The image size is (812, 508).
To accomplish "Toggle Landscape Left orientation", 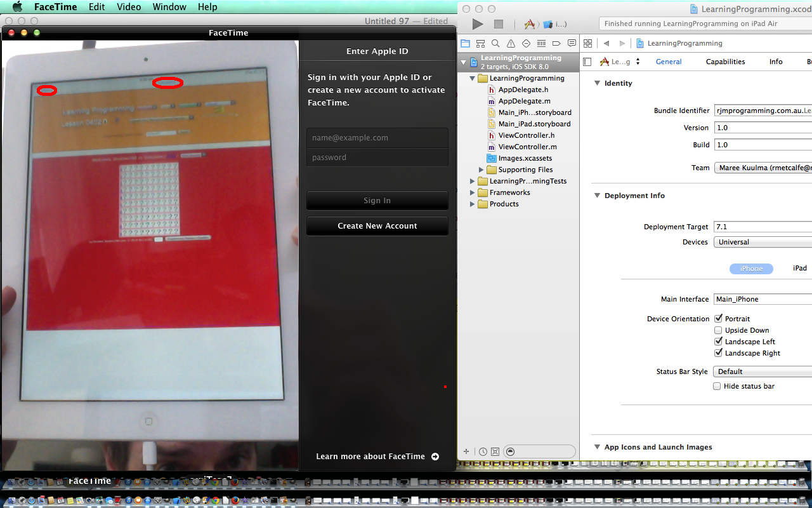I will click(x=718, y=342).
